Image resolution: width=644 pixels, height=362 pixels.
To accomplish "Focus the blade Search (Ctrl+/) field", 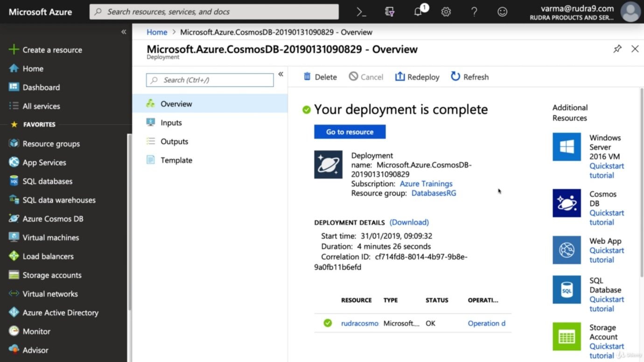I will tap(210, 80).
